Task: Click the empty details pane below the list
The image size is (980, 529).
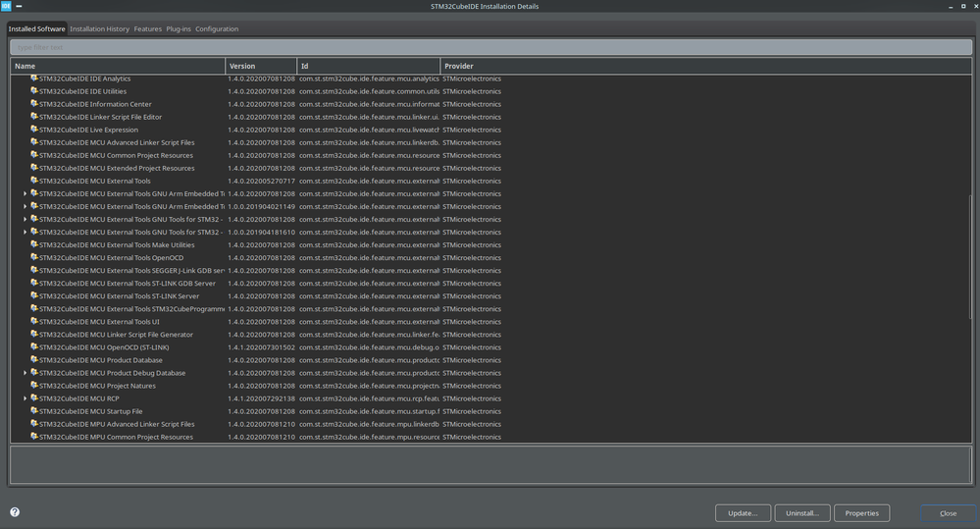Action: [x=490, y=464]
